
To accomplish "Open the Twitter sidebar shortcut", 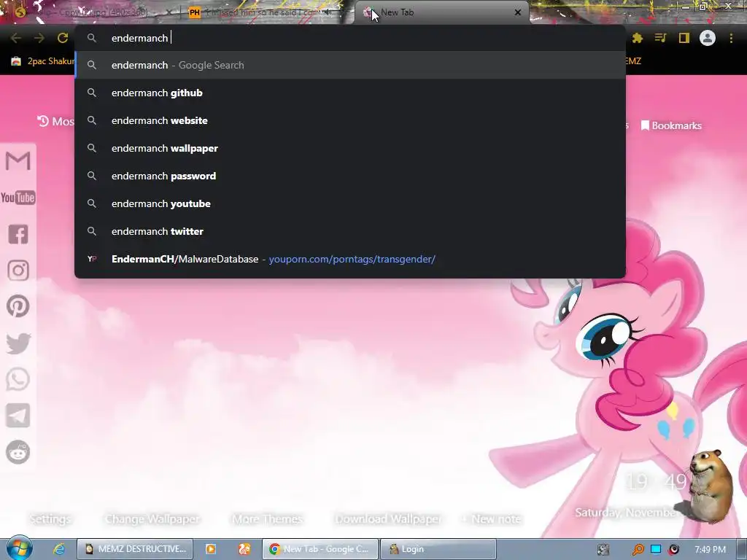I will point(18,343).
